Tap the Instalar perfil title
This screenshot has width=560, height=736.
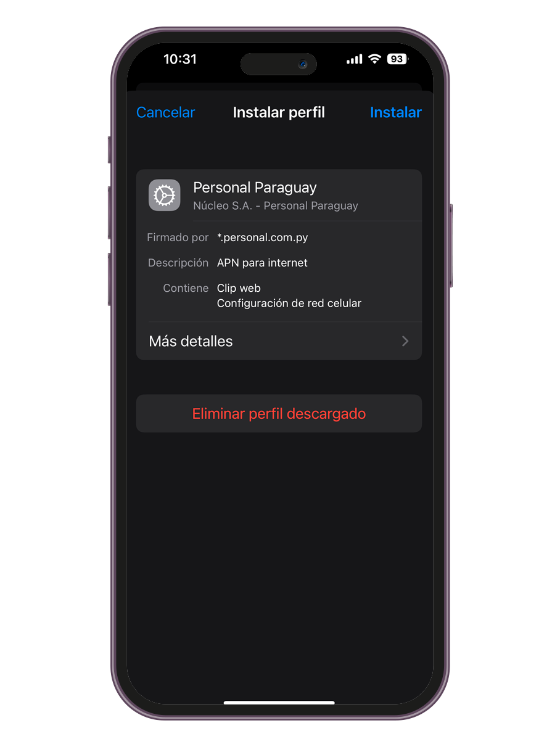(279, 112)
